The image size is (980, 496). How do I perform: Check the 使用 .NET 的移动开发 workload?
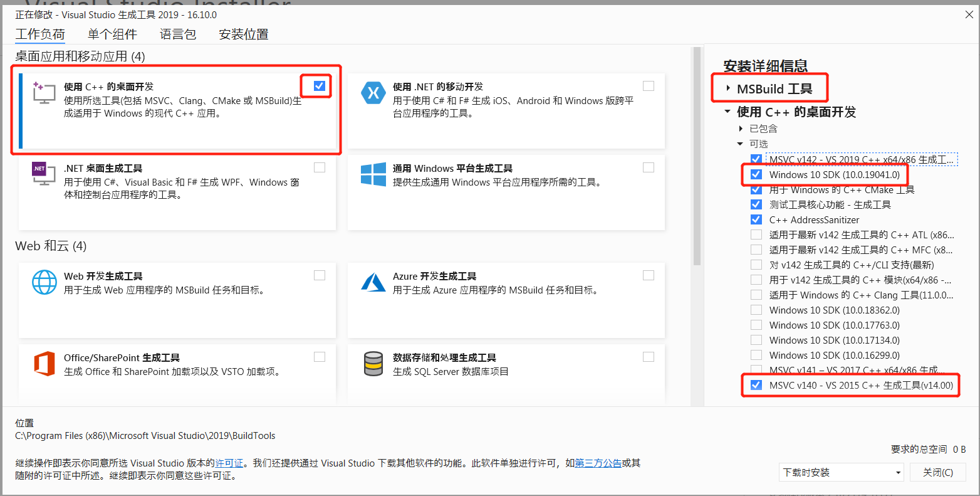coord(649,86)
